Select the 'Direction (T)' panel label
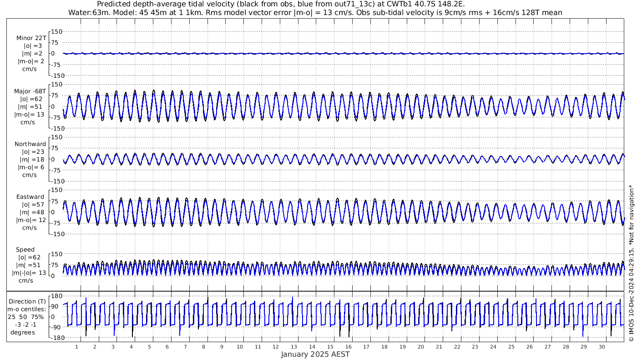The width and height of the screenshot is (637, 364). [27, 301]
